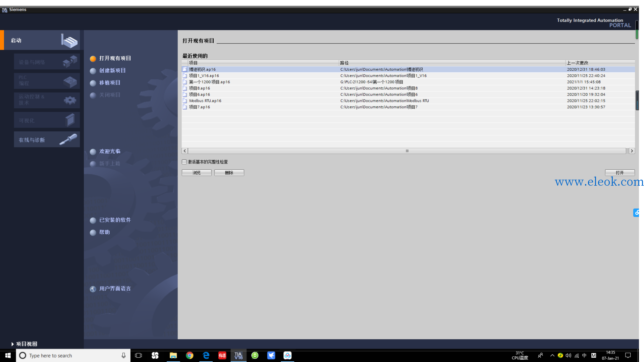This screenshot has width=644, height=362.
Task: Click path ending in Modbus RTU
Action: pyautogui.click(x=384, y=101)
